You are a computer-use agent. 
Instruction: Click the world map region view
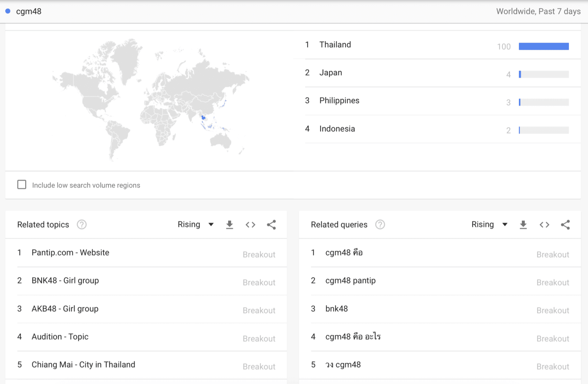(x=151, y=99)
